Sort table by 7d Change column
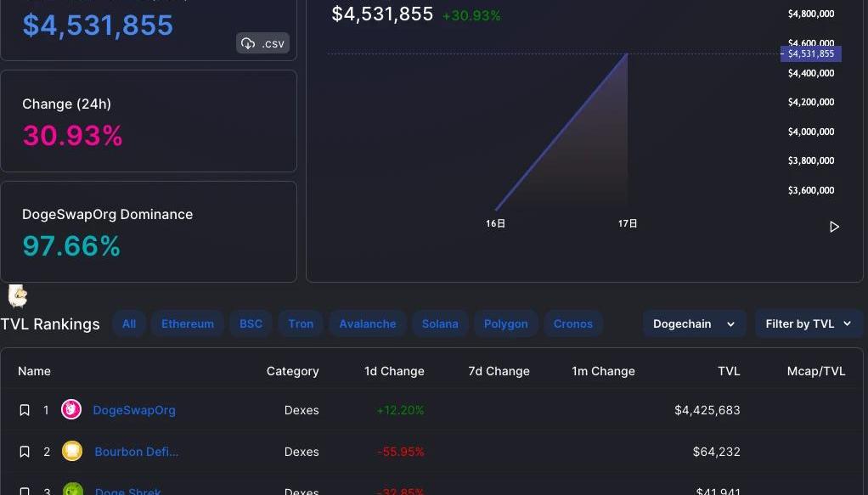This screenshot has height=495, width=868. click(499, 371)
